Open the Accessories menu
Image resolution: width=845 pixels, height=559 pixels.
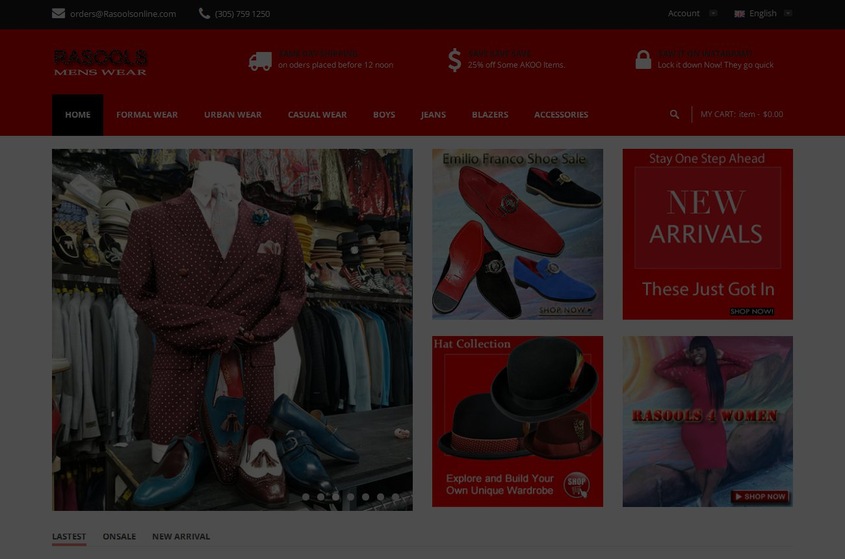click(x=561, y=115)
